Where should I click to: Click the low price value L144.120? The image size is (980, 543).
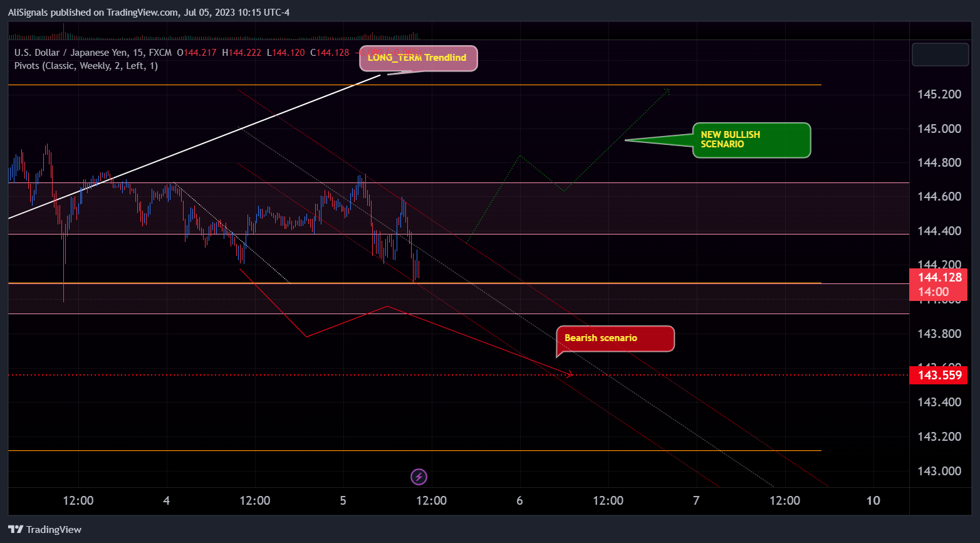[286, 53]
